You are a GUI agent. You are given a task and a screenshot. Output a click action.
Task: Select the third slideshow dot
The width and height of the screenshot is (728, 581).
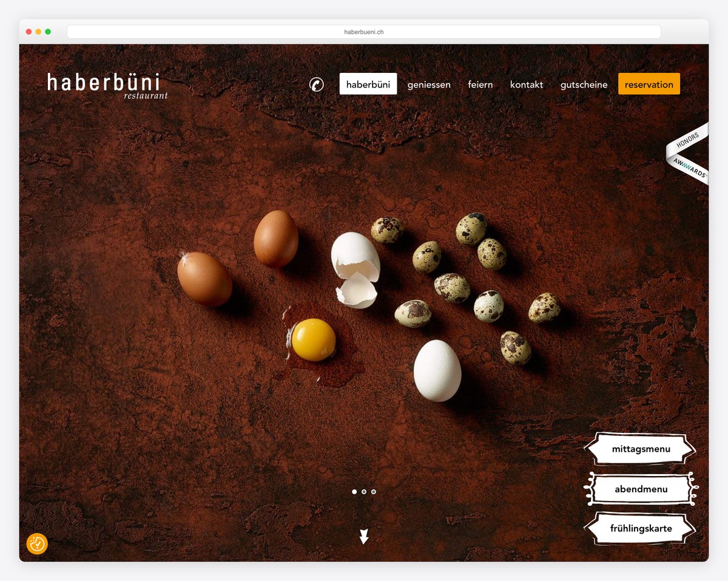pos(374,492)
